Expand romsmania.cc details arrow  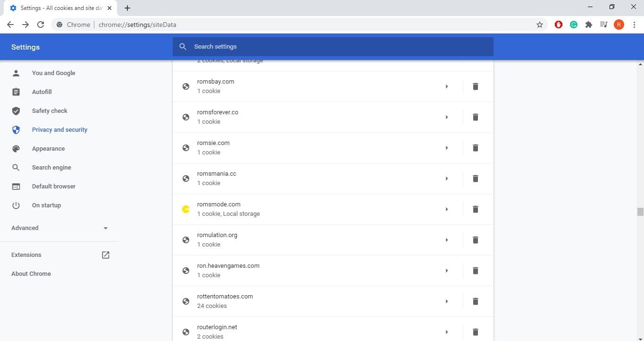tap(446, 179)
